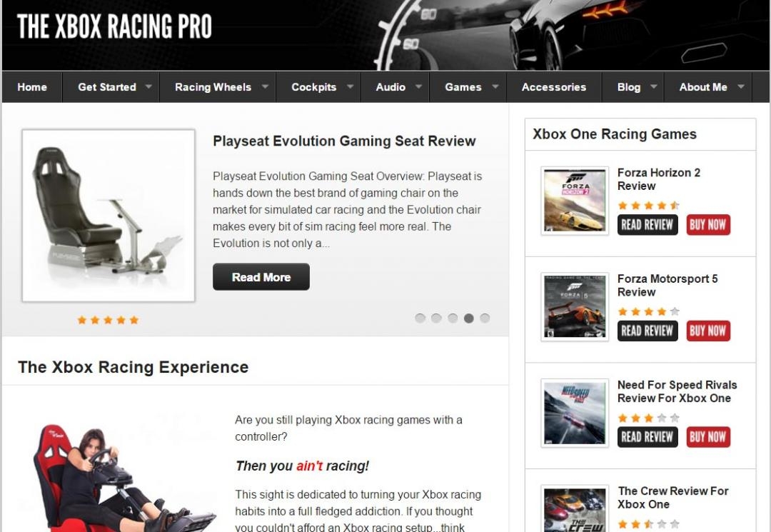Click The Crew game cover thumbnail

click(575, 509)
